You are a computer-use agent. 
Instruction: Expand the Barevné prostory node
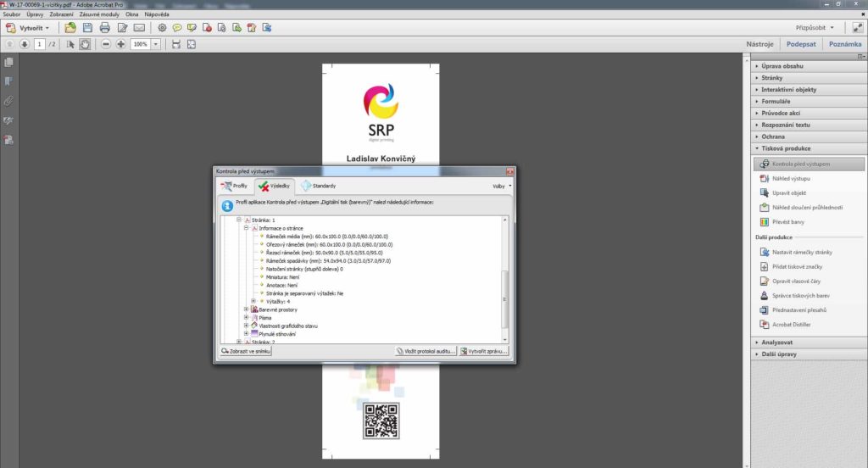(247, 309)
